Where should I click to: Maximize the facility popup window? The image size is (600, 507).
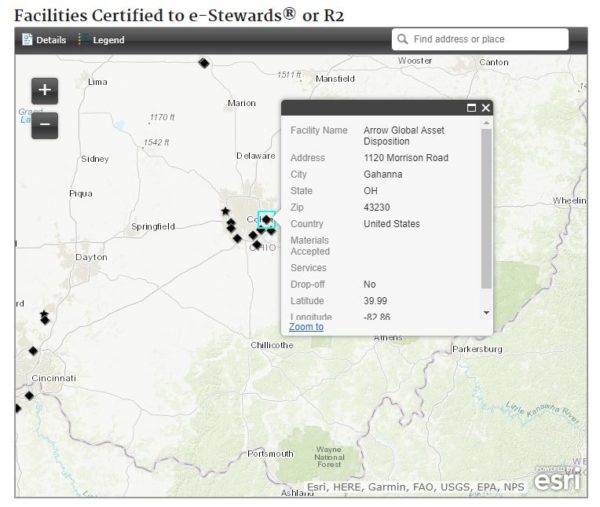pyautogui.click(x=471, y=108)
